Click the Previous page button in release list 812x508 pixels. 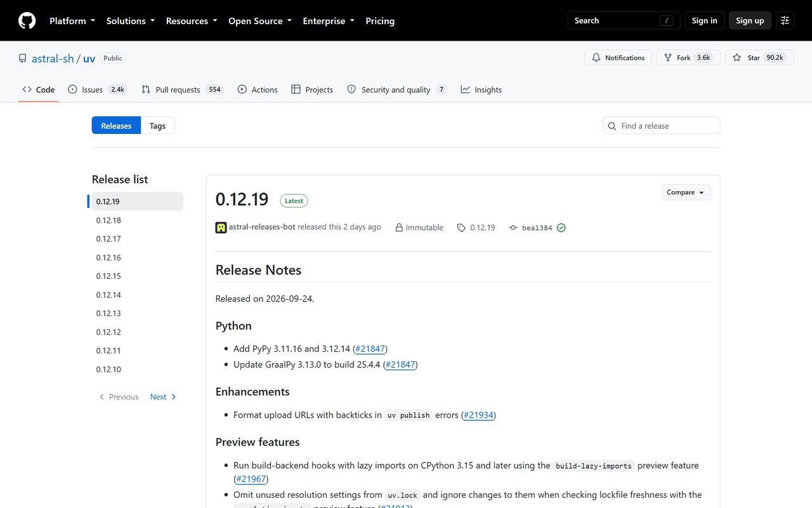click(119, 397)
